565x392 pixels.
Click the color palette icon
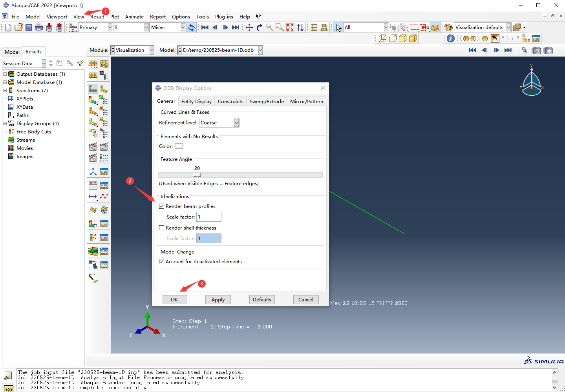point(448,27)
